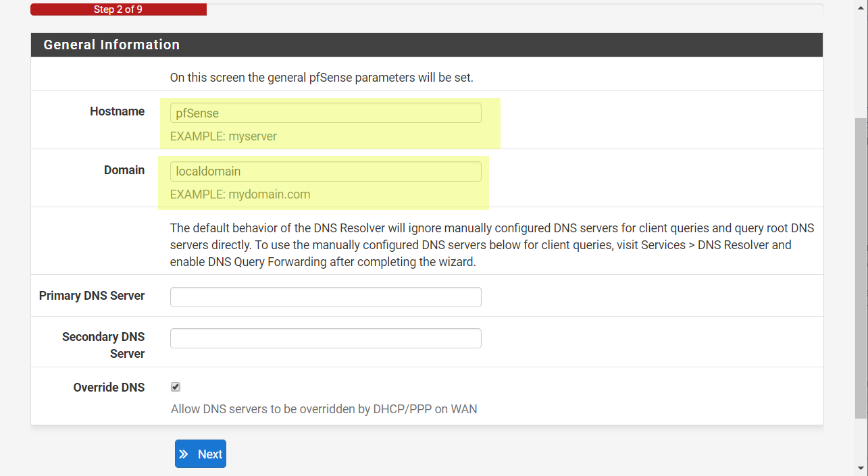The width and height of the screenshot is (868, 476).
Task: Click the scrollbar down arrow
Action: point(861,468)
